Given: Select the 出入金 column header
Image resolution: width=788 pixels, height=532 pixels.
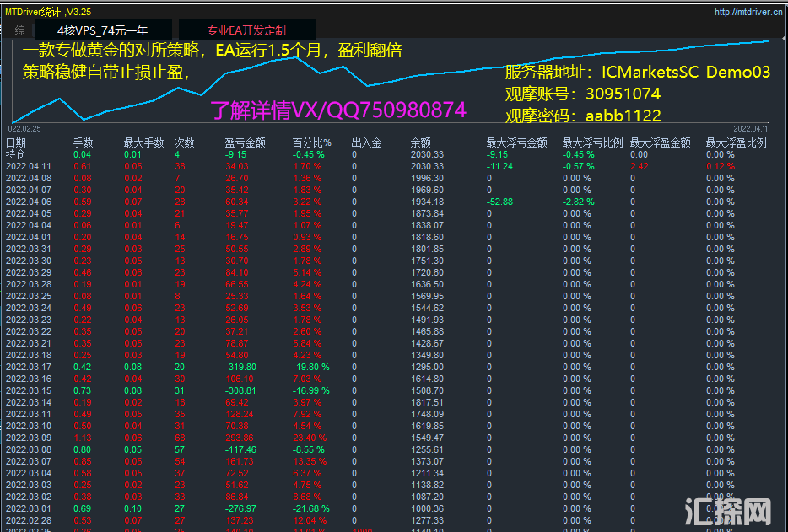Looking at the screenshot, I should pos(366,142).
